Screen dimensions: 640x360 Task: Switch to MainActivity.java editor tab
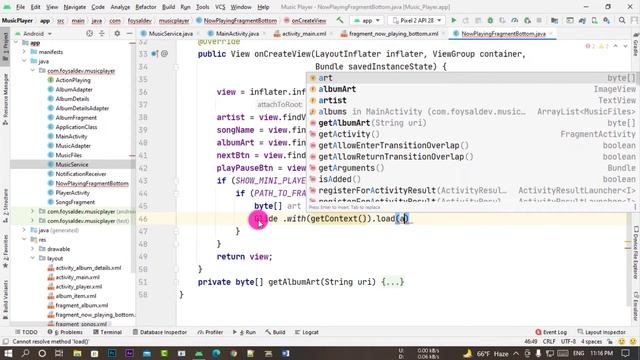[x=237, y=33]
